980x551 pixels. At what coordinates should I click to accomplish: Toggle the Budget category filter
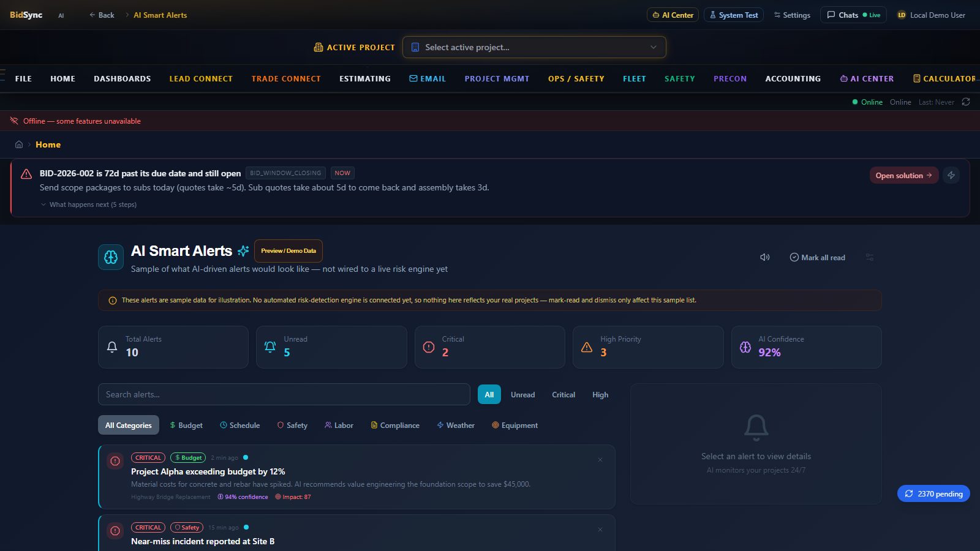point(186,425)
